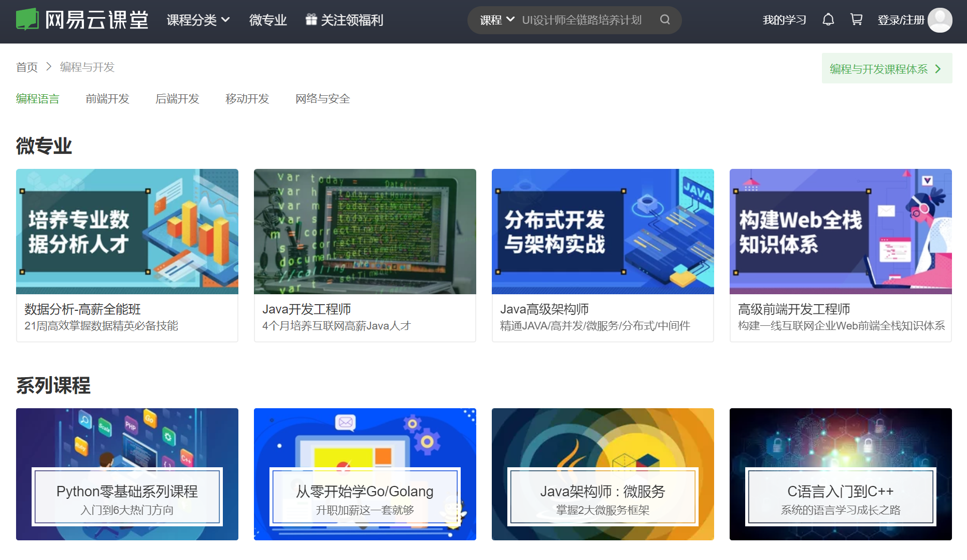Viewport: 967px width, 560px height.
Task: Click 入门到6大热门方向 subtitle
Action: coord(127,510)
